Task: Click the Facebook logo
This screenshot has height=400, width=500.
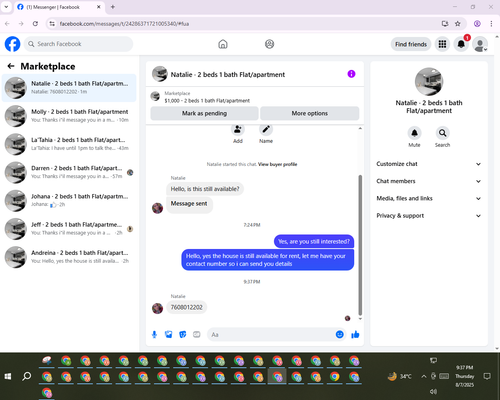Action: pyautogui.click(x=12, y=44)
